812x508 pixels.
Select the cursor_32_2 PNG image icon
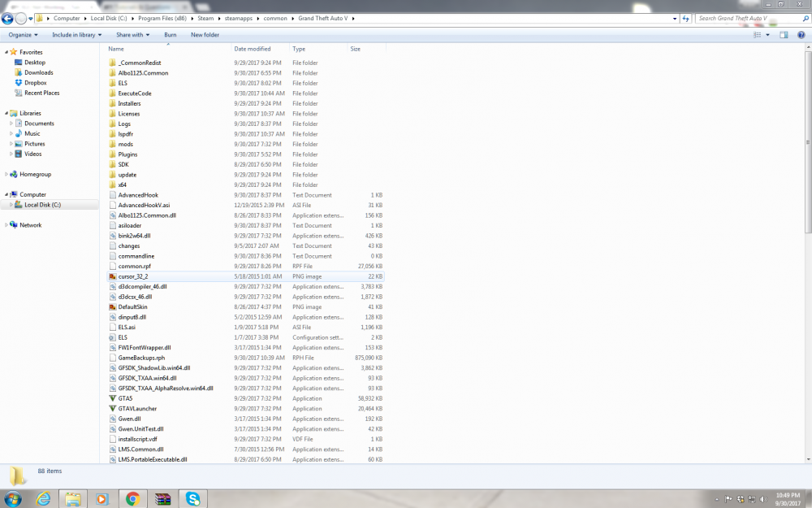[x=112, y=276]
